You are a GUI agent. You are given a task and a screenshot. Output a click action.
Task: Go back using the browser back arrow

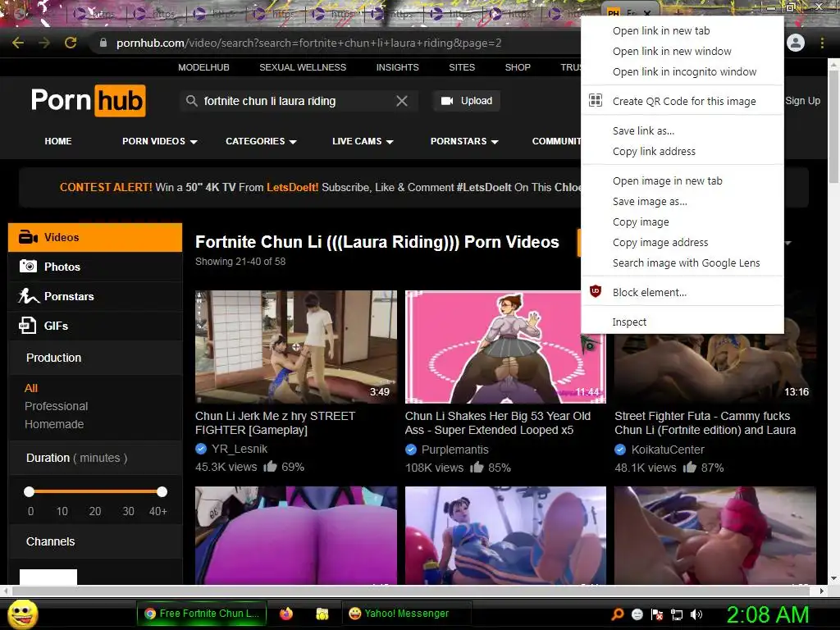[x=18, y=43]
